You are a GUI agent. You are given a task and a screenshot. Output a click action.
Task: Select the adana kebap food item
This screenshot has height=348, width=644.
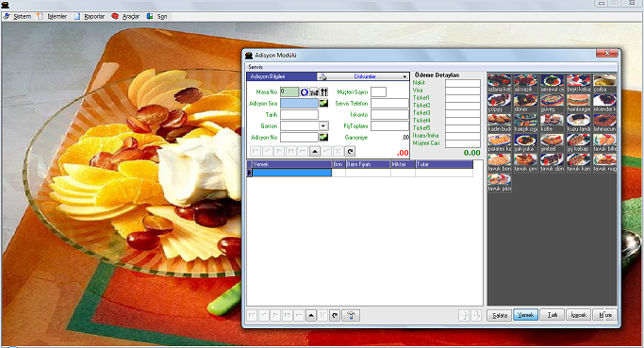pyautogui.click(x=500, y=83)
